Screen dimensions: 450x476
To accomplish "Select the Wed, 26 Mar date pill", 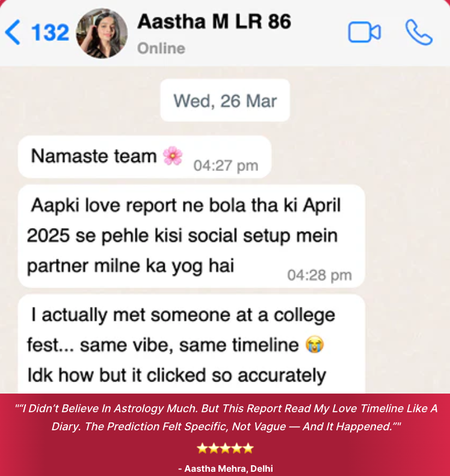I will coord(225,100).
